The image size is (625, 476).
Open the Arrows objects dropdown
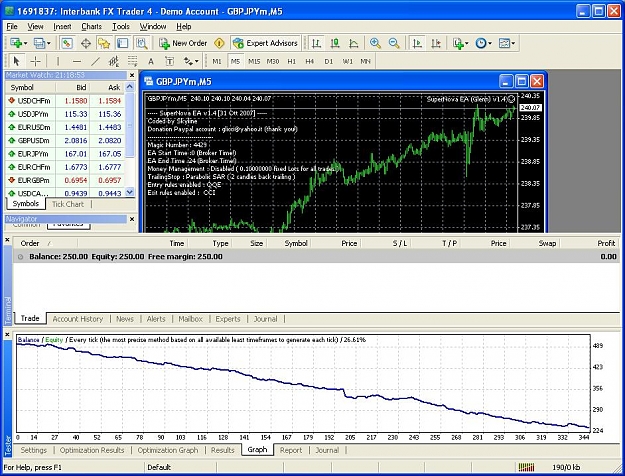tap(191, 61)
